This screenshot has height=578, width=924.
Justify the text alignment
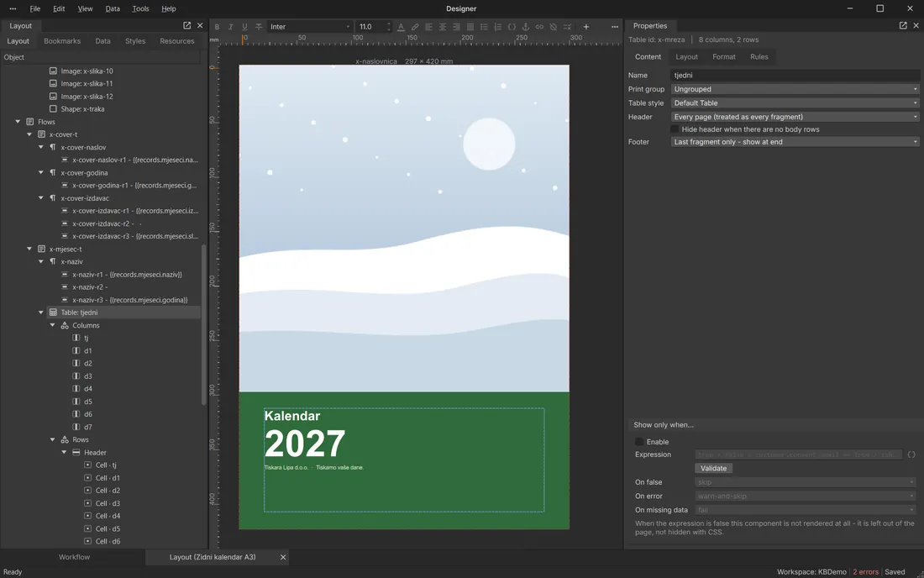click(x=470, y=27)
